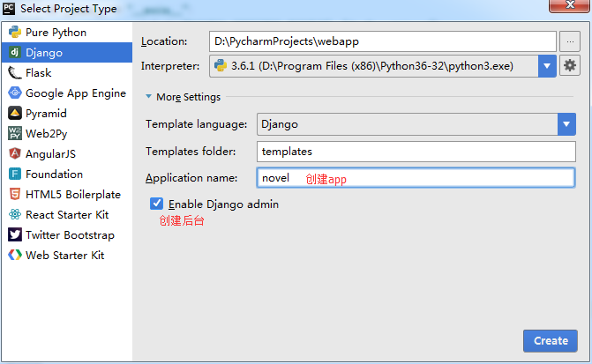Close the Select Project Type dialog
Viewport: 592px width, 364px height.
click(570, 5)
